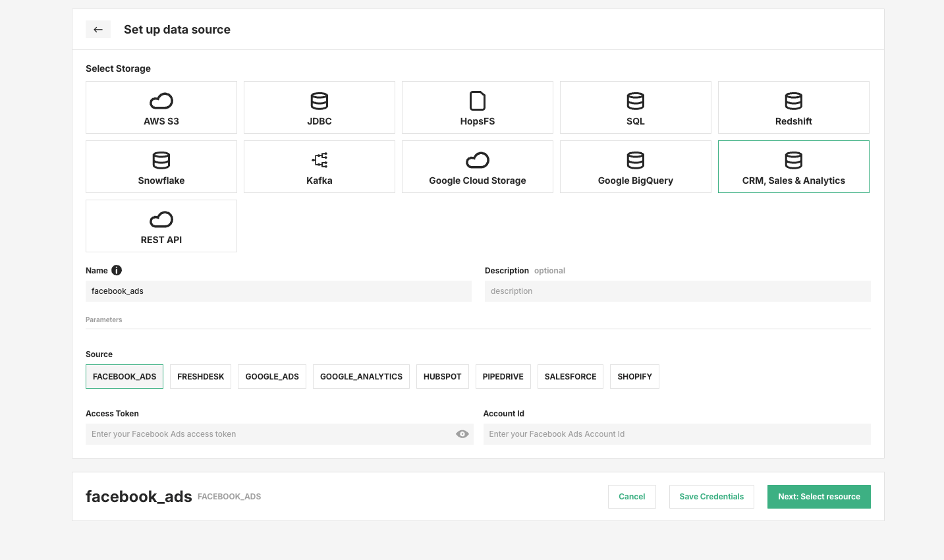Select the Google BigQuery storage option
Viewport: 944px width, 560px height.
click(x=635, y=166)
